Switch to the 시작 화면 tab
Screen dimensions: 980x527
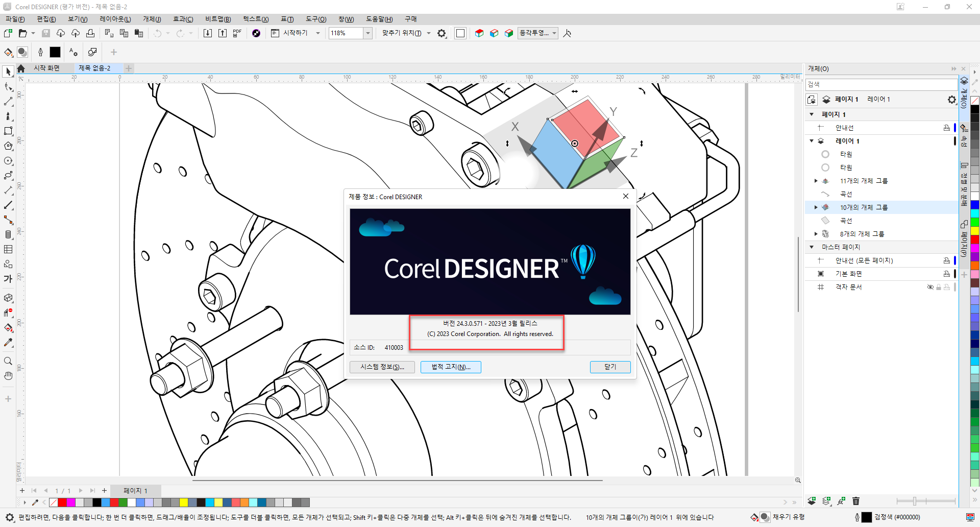click(x=46, y=68)
